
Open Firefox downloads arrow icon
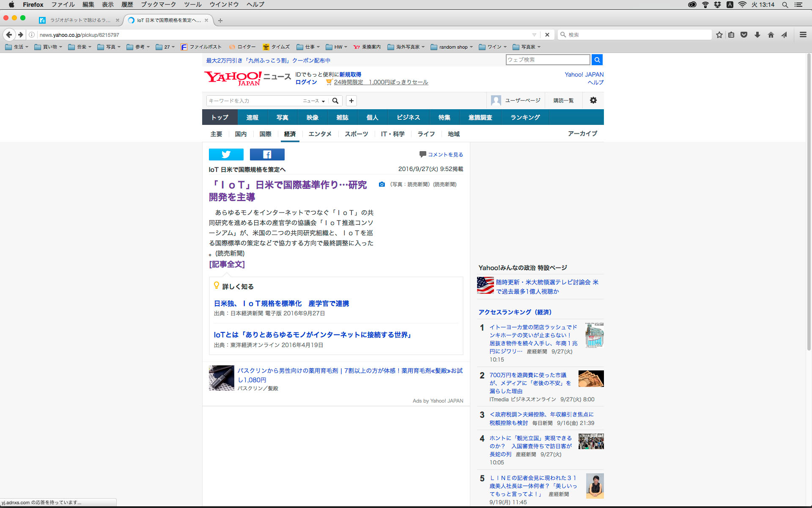click(757, 35)
